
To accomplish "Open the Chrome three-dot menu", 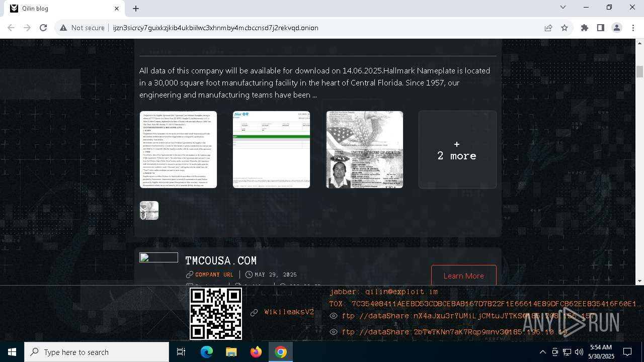I will tap(632, 28).
